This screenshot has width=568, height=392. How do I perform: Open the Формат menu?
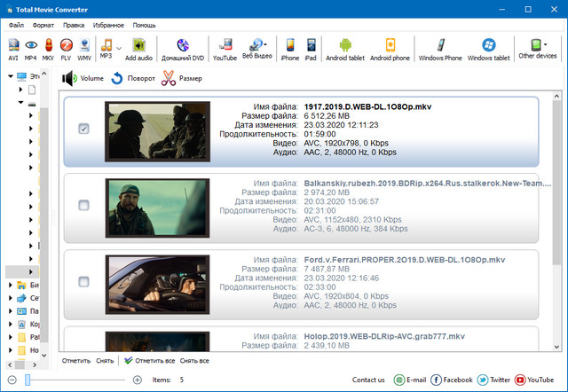pos(43,25)
